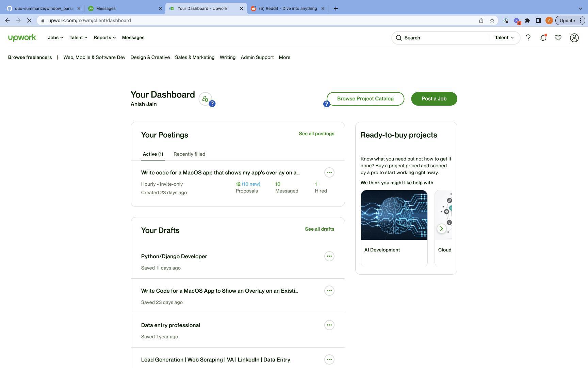Screen dimensions: 588x368
Task: Open the MacOS app overlay job posting title
Action: click(x=220, y=172)
